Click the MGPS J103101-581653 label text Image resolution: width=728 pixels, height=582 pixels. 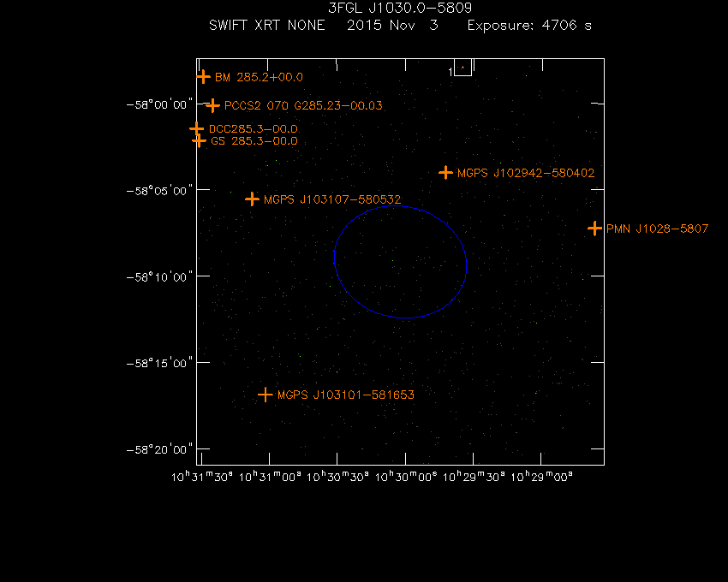tap(346, 395)
